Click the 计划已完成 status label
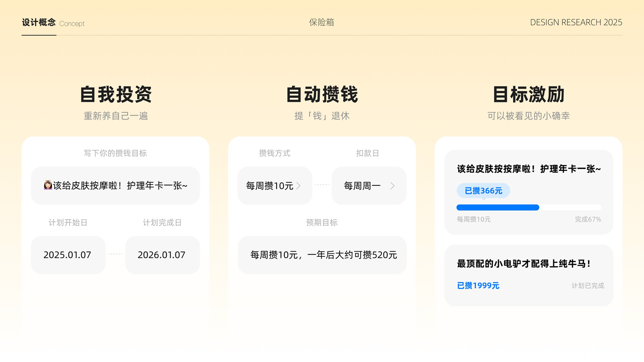 [588, 286]
